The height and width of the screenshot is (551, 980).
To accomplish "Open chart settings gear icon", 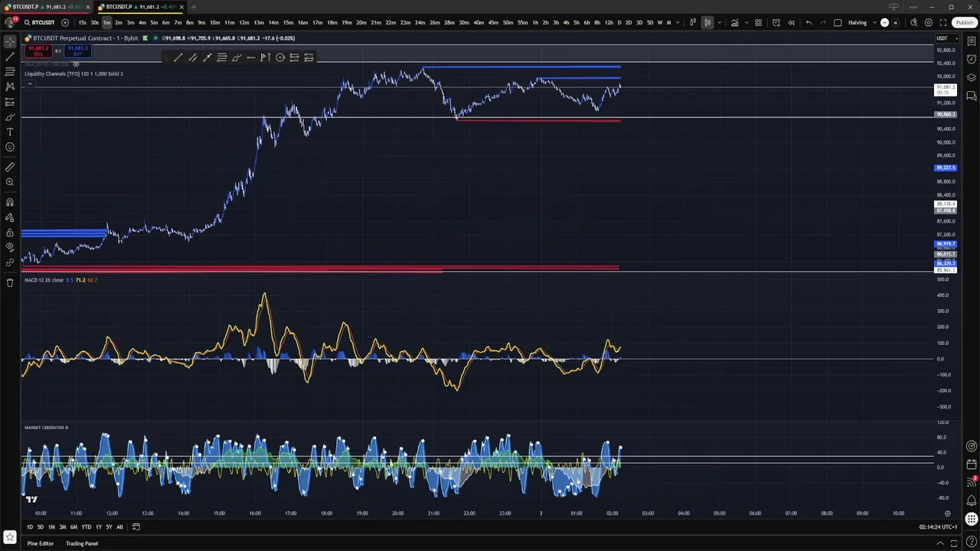I will [929, 23].
